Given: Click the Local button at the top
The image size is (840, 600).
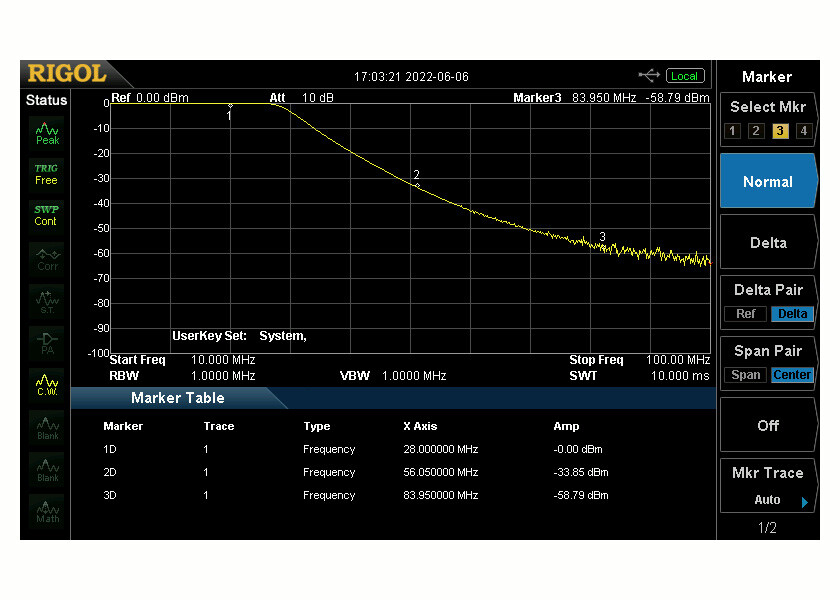Looking at the screenshot, I should [x=684, y=75].
